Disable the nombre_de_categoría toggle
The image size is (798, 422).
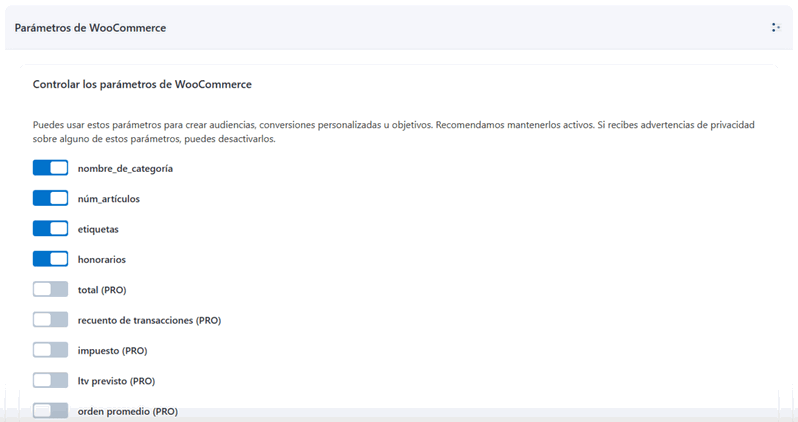[50, 168]
